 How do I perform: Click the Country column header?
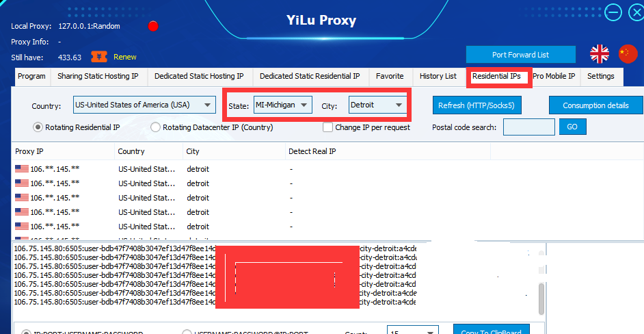(x=148, y=151)
